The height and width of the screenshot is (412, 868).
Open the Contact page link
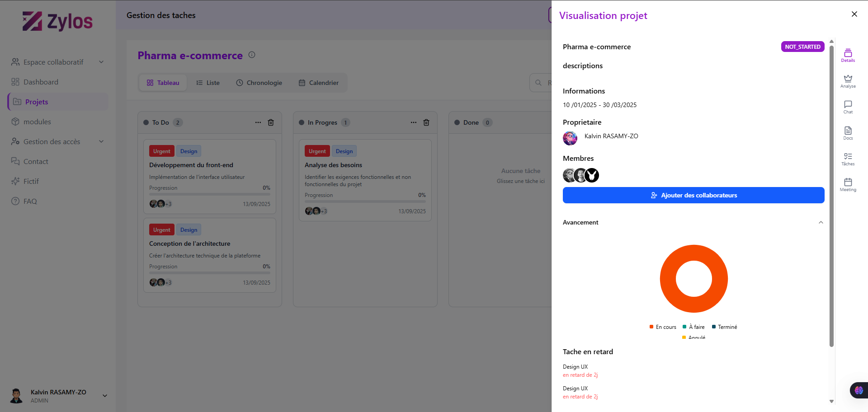[x=36, y=161]
